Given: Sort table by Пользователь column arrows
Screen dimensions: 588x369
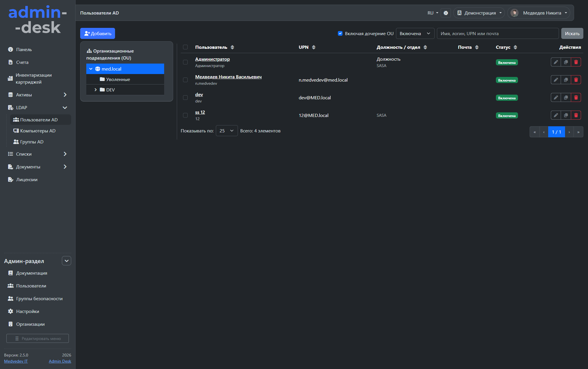Looking at the screenshot, I should pos(232,47).
